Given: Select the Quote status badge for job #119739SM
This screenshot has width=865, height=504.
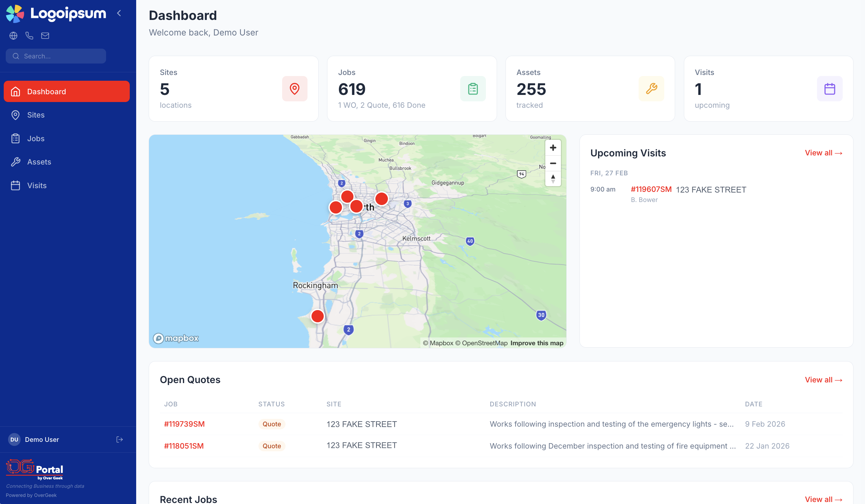Looking at the screenshot, I should (272, 424).
